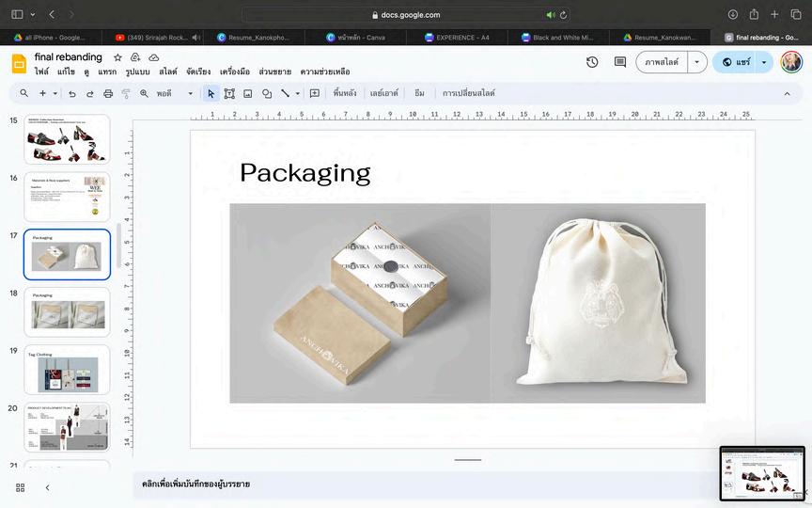Click the move to folder icon
This screenshot has height=508, width=812.
click(135, 57)
